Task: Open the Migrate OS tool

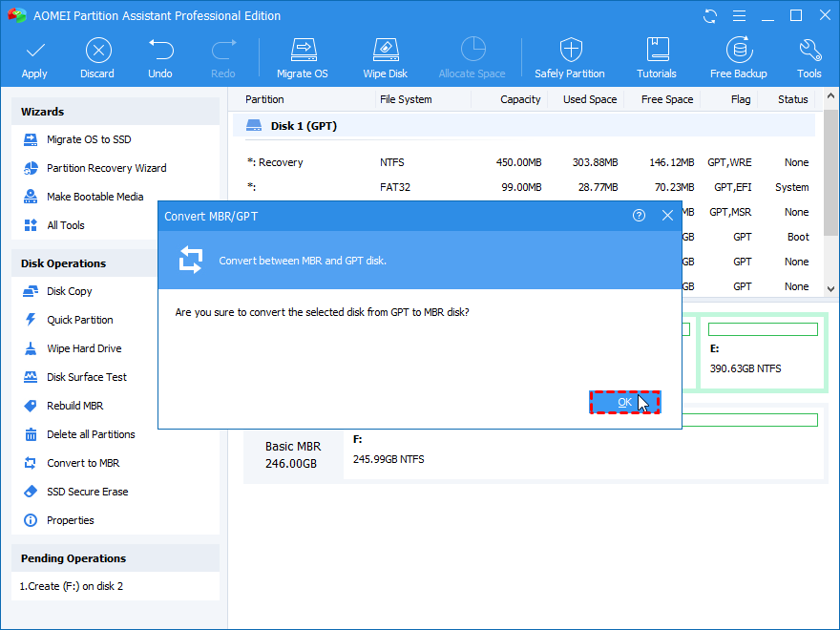Action: point(304,51)
